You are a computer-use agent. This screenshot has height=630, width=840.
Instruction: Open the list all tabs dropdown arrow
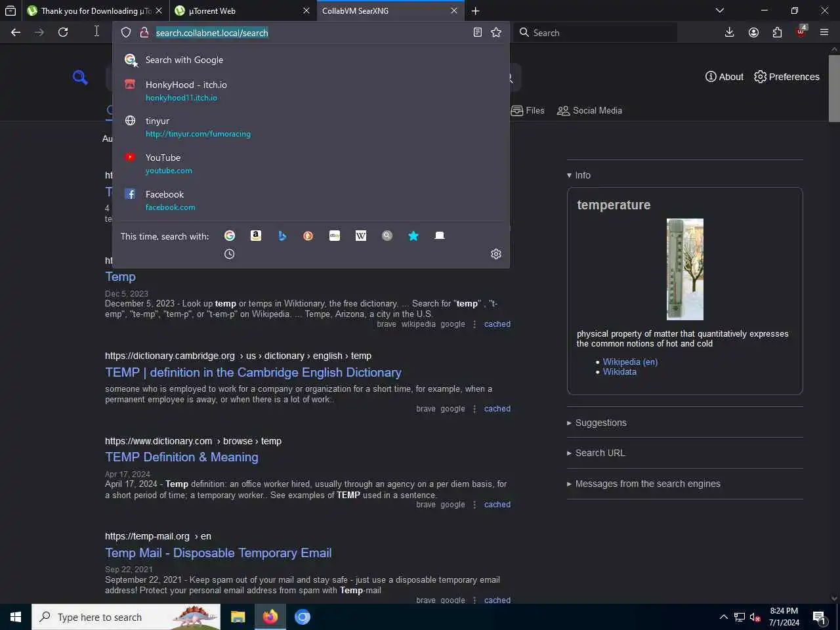pos(720,10)
